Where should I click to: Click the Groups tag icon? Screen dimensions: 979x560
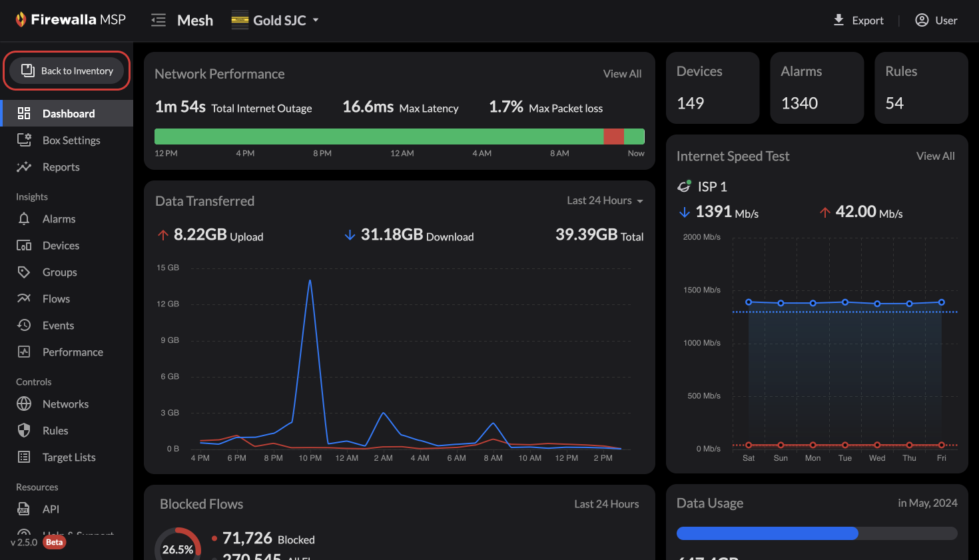24,272
